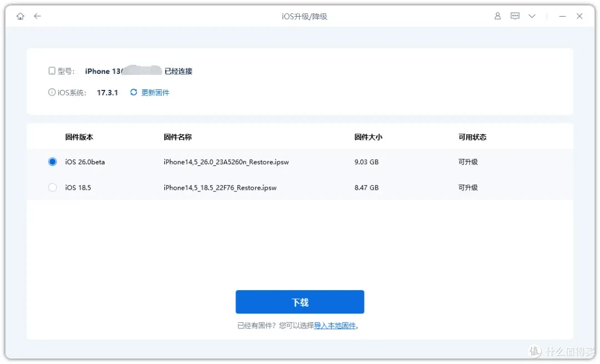Click the 固件版本 column header
The image size is (600, 364).
pos(79,137)
